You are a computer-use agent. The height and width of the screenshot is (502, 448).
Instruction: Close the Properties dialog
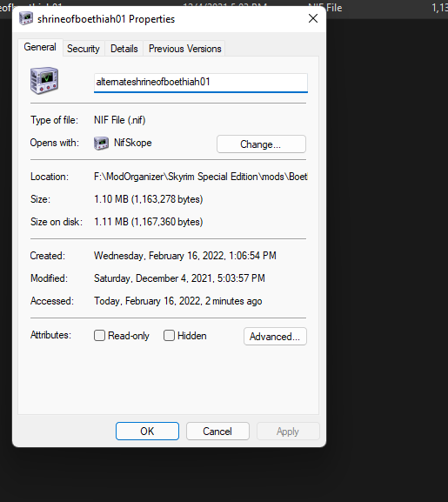pyautogui.click(x=313, y=18)
